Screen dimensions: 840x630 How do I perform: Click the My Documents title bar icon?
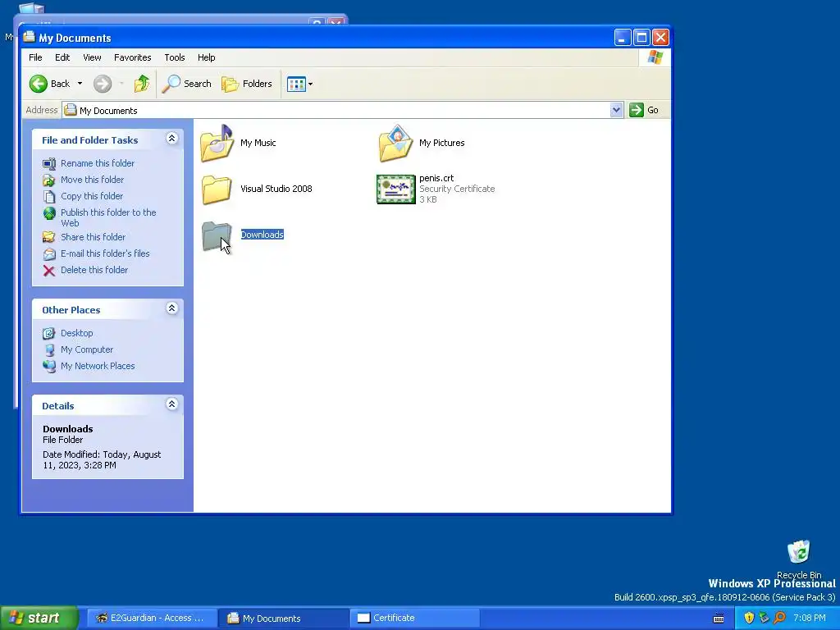pyautogui.click(x=29, y=38)
